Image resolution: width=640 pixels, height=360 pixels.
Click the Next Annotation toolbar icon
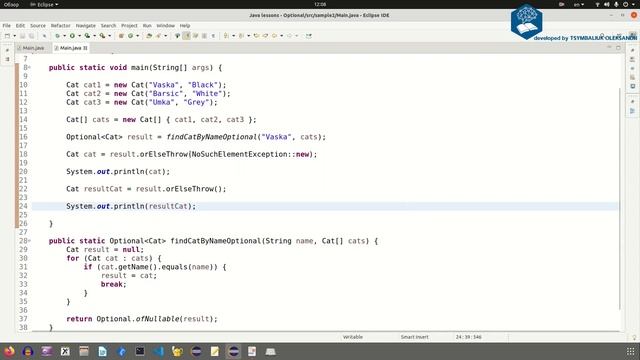click(x=226, y=36)
